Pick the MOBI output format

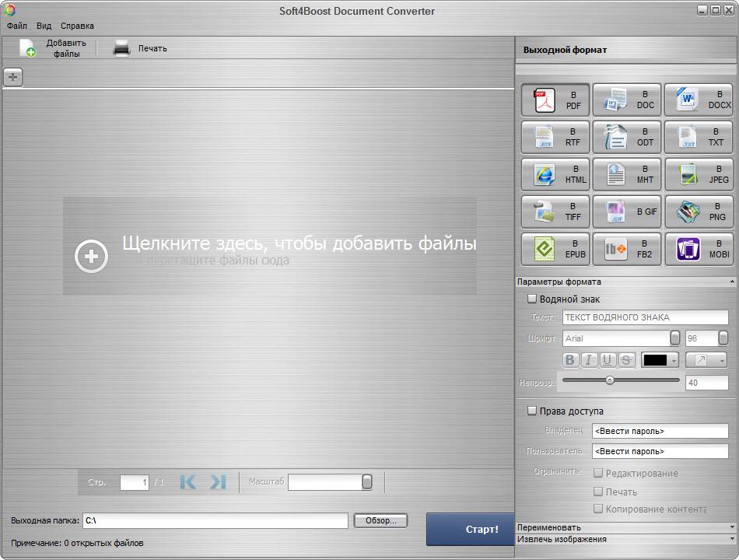tap(699, 249)
